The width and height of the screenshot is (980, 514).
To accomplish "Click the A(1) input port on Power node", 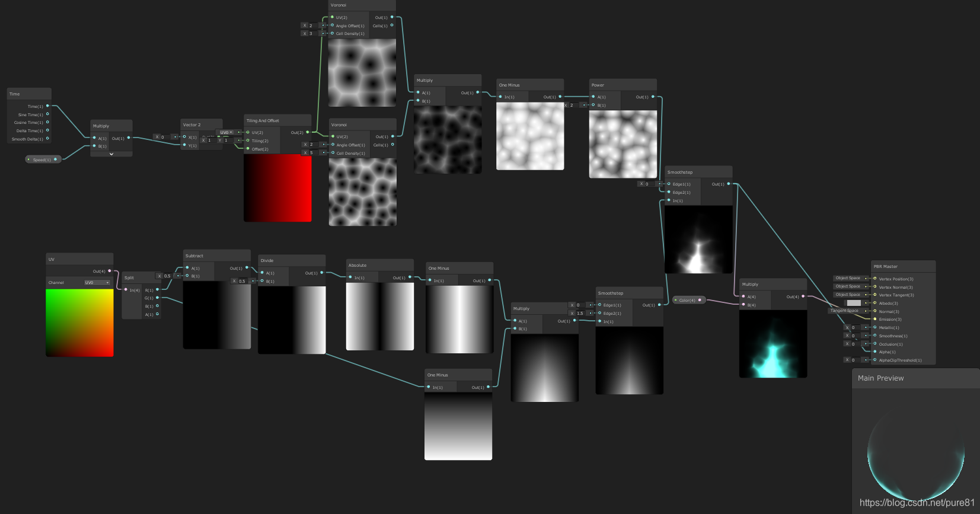I will (x=593, y=97).
